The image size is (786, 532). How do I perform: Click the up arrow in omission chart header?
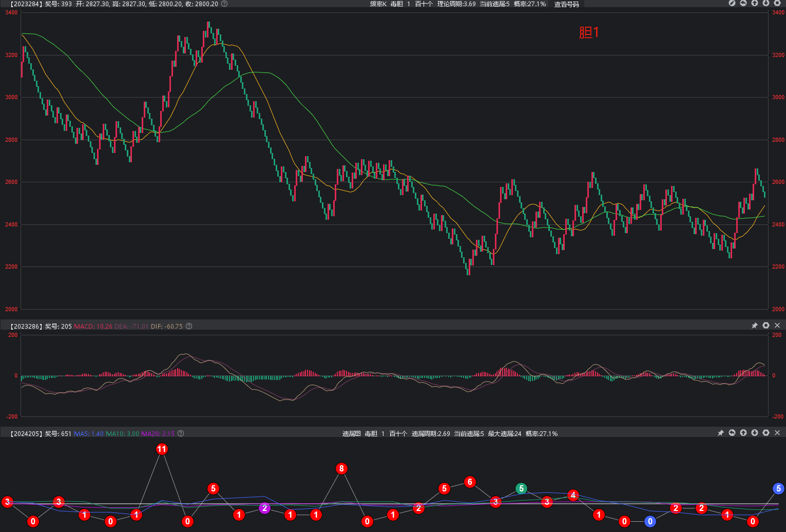pos(743,433)
